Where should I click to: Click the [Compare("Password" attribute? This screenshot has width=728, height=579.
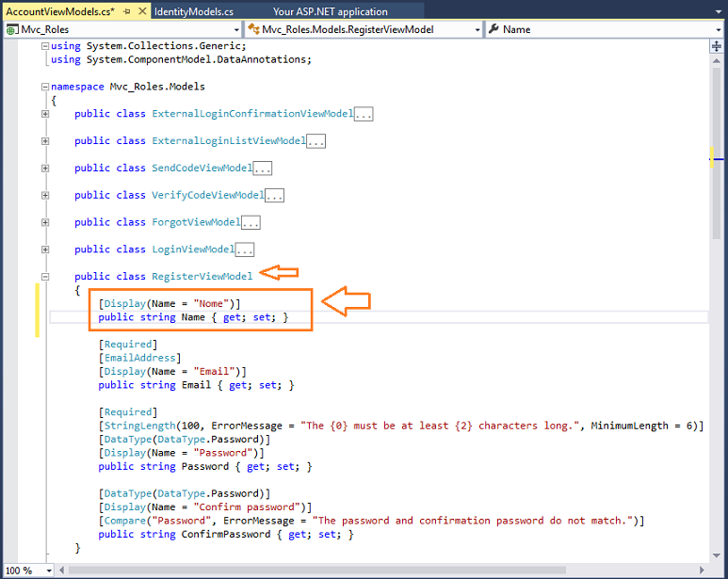[x=155, y=521]
